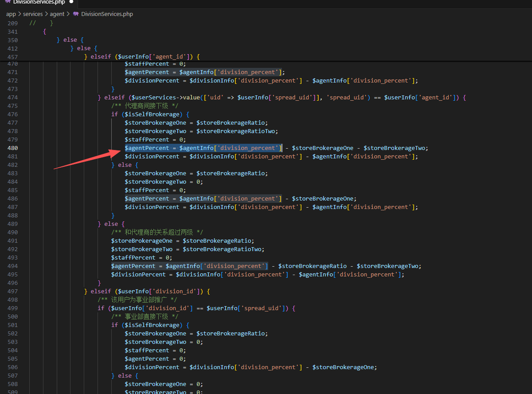Click line number 480 in the gutter
This screenshot has height=394, width=532.
pos(12,148)
